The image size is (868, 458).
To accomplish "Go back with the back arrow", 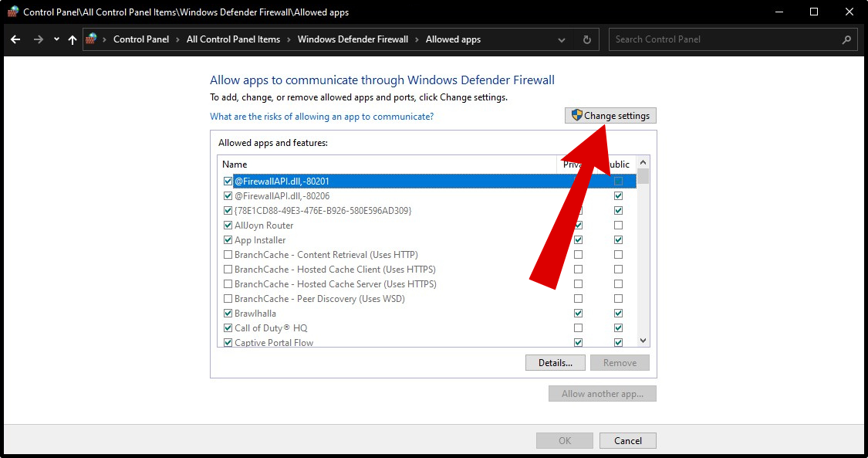I will point(15,39).
